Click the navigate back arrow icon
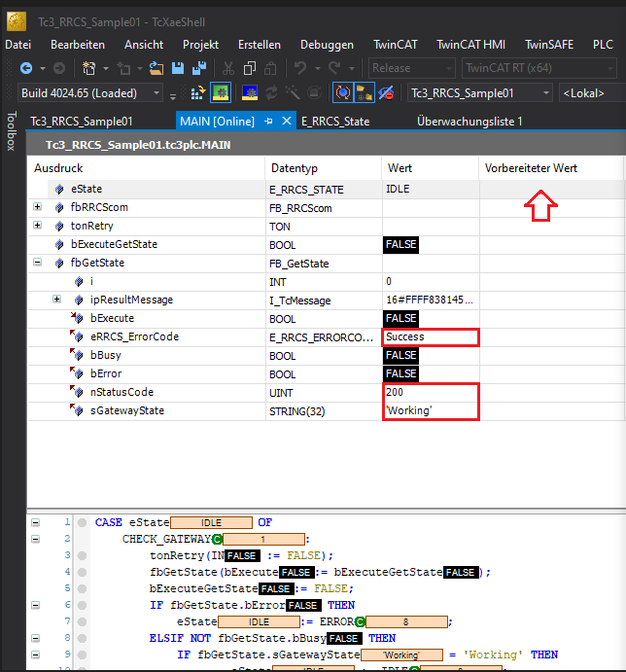This screenshot has height=672, width=626. point(26,68)
